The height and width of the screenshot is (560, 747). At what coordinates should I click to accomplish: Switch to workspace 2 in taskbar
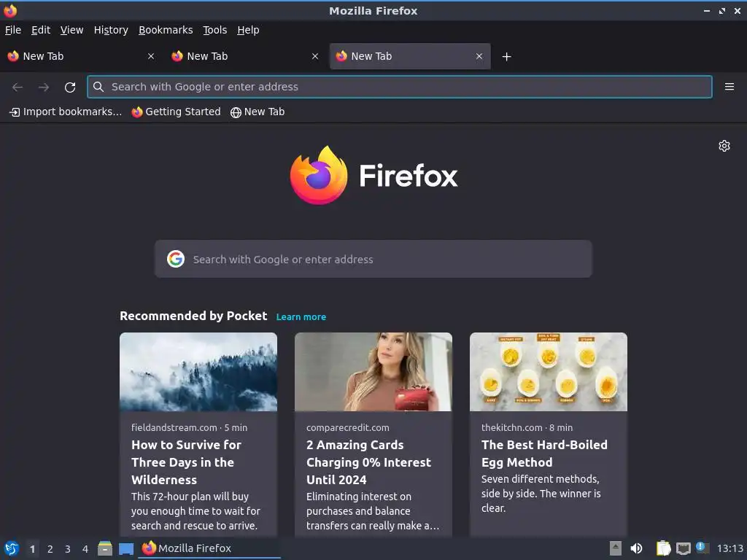pos(50,549)
